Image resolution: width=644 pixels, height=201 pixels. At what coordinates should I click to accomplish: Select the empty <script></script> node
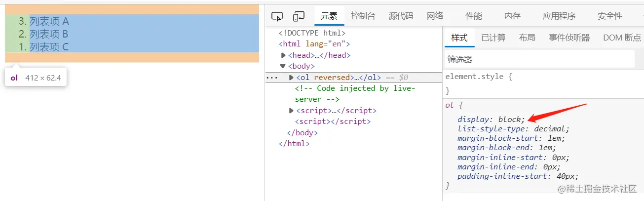click(x=333, y=121)
